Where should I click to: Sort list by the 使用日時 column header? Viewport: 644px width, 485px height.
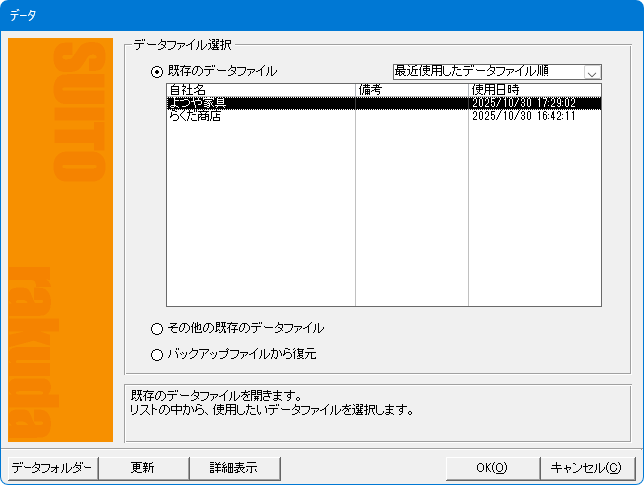coord(534,90)
